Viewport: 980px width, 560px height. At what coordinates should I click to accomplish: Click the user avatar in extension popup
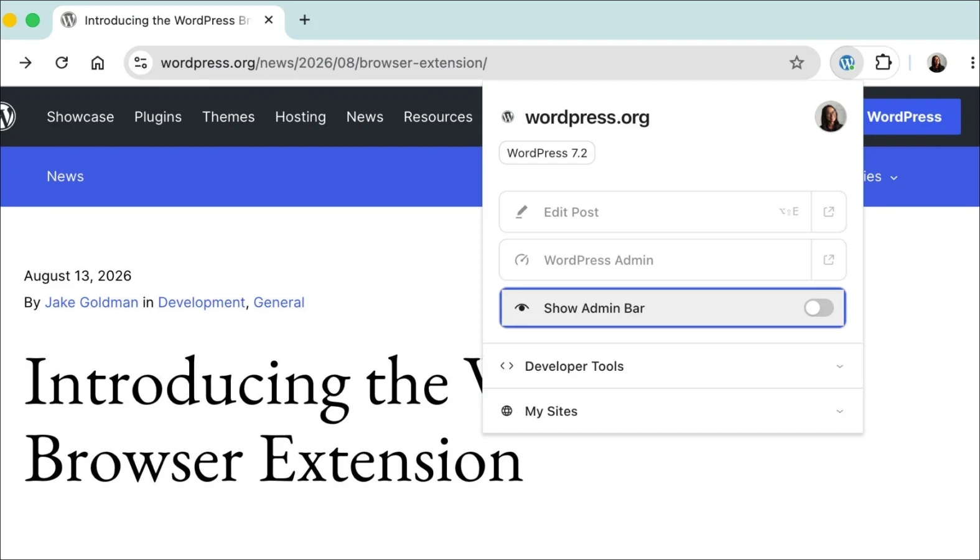pos(830,116)
